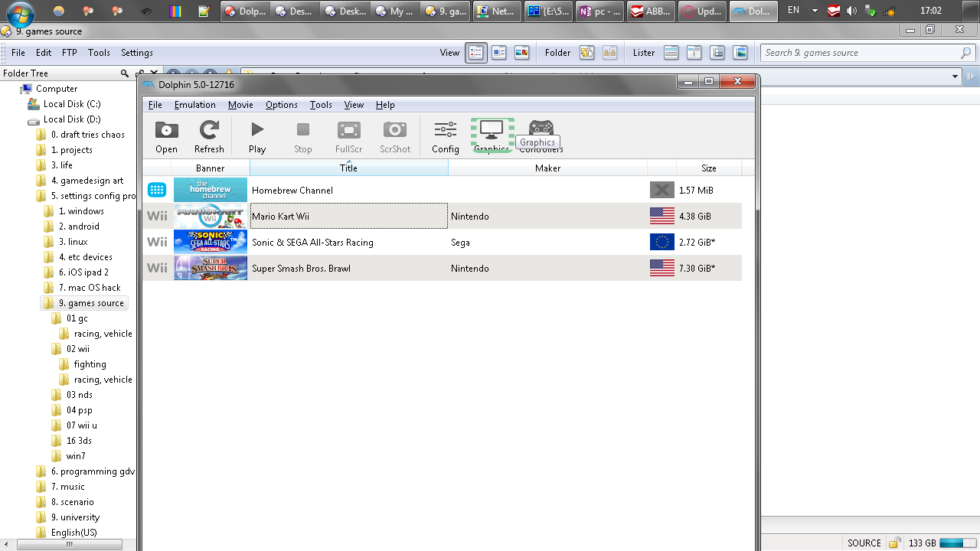
Task: Open FTP menu in file manager
Action: (x=70, y=53)
